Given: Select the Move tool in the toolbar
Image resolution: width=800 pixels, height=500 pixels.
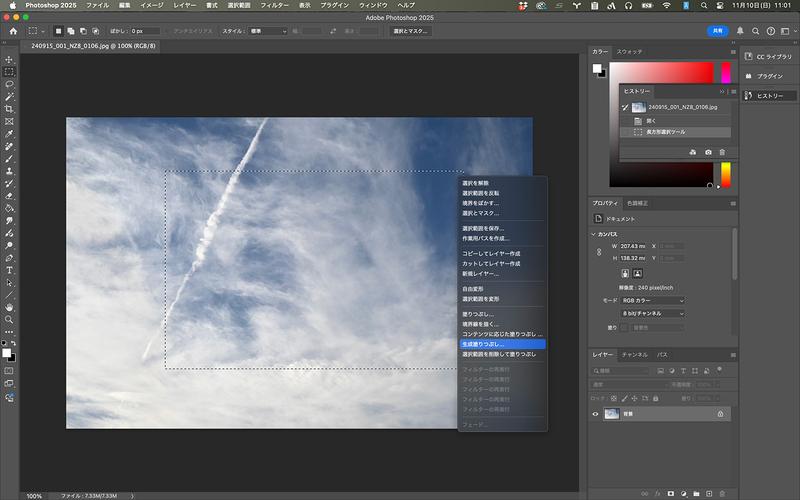Looking at the screenshot, I should point(9,60).
